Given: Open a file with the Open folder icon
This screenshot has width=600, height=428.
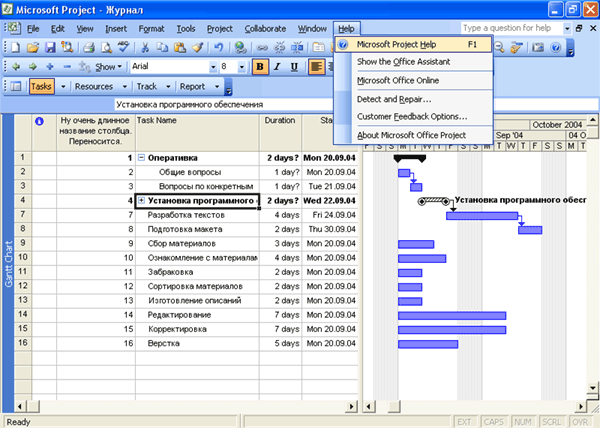Looking at the screenshot, I should (33, 47).
